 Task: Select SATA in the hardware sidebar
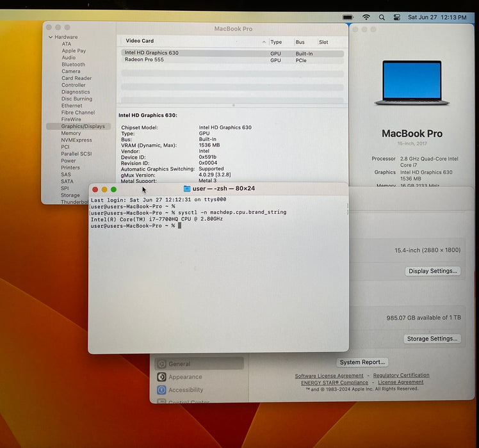click(x=67, y=181)
